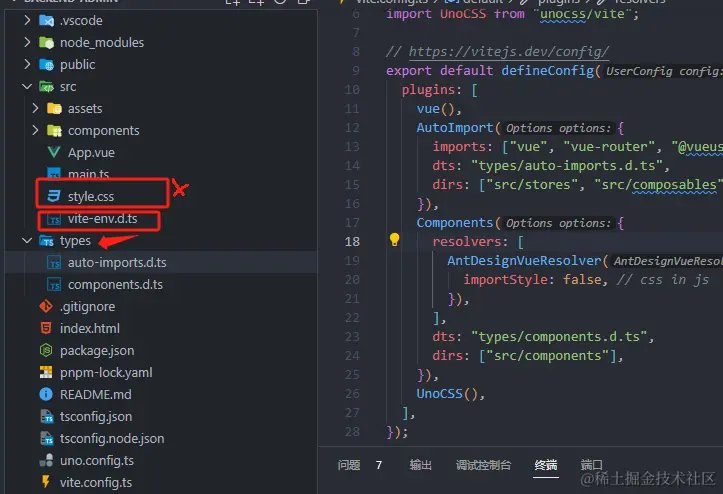Click the Vue icon beside App.vue
Viewport: 723px width, 494px height.
point(54,152)
